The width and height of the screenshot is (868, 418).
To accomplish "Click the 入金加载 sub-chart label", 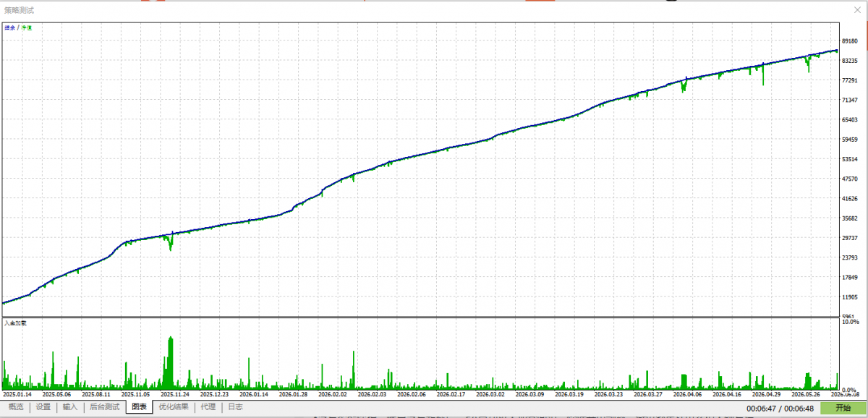I will tap(15, 323).
